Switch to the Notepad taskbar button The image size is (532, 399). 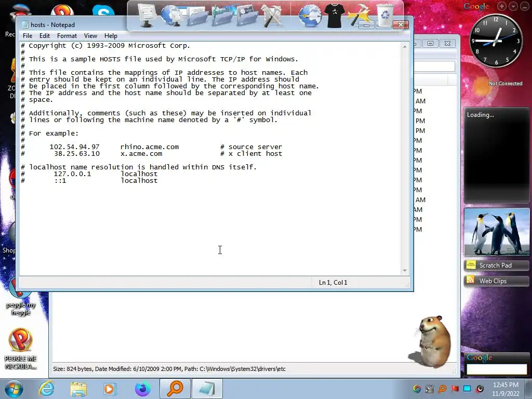[x=207, y=389]
